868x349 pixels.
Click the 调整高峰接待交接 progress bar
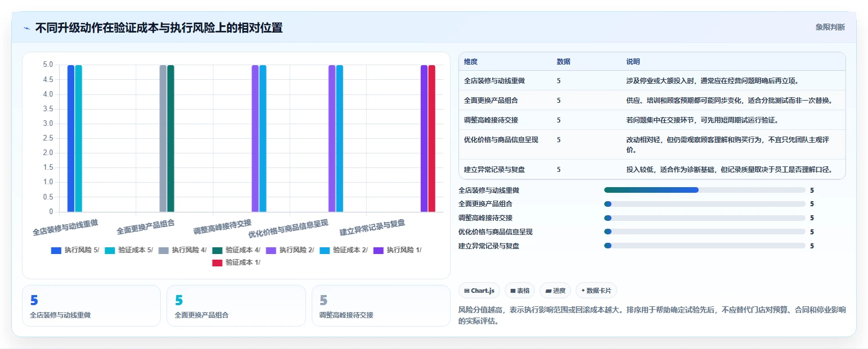(x=704, y=218)
